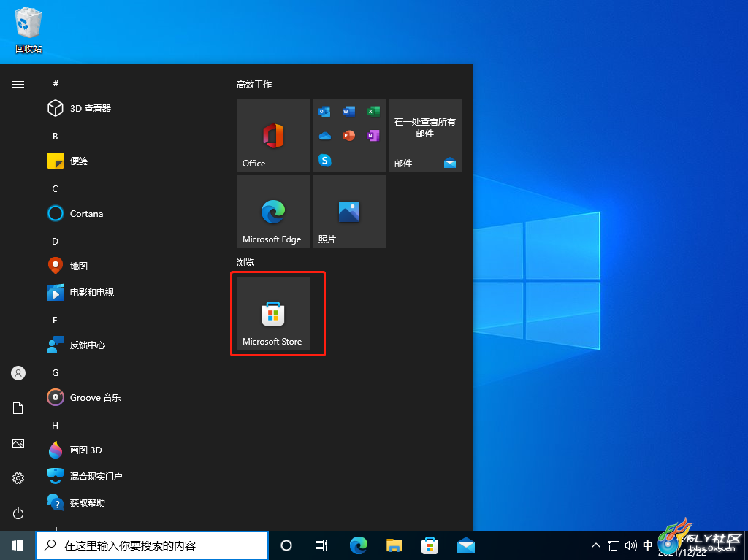Click the G letter header in app list
Image resolution: width=748 pixels, height=560 pixels.
click(x=56, y=372)
